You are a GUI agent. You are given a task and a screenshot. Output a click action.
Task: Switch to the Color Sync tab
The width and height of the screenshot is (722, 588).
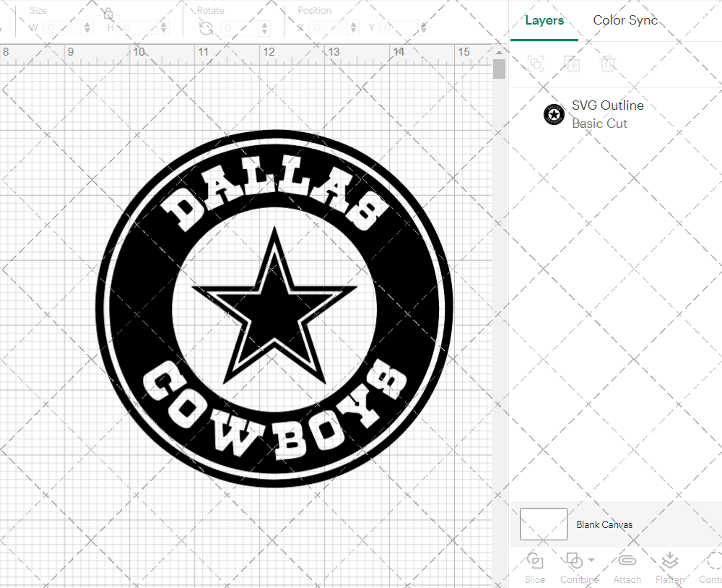click(625, 20)
